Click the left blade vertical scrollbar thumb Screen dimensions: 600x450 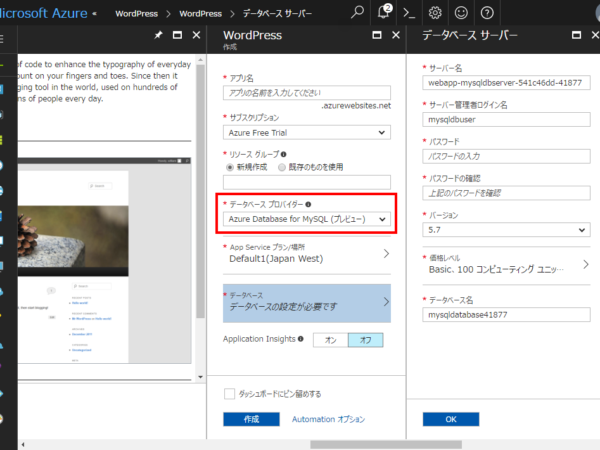tap(201, 191)
